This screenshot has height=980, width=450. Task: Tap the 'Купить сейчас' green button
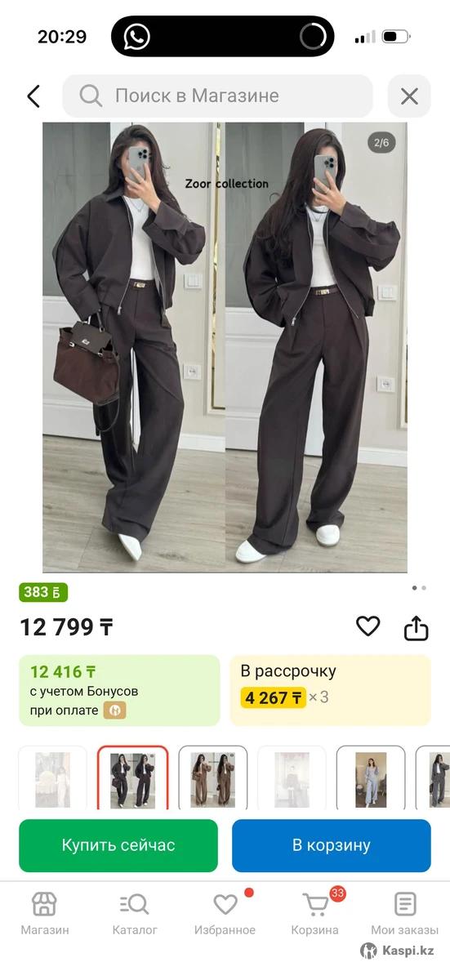pyautogui.click(x=118, y=845)
